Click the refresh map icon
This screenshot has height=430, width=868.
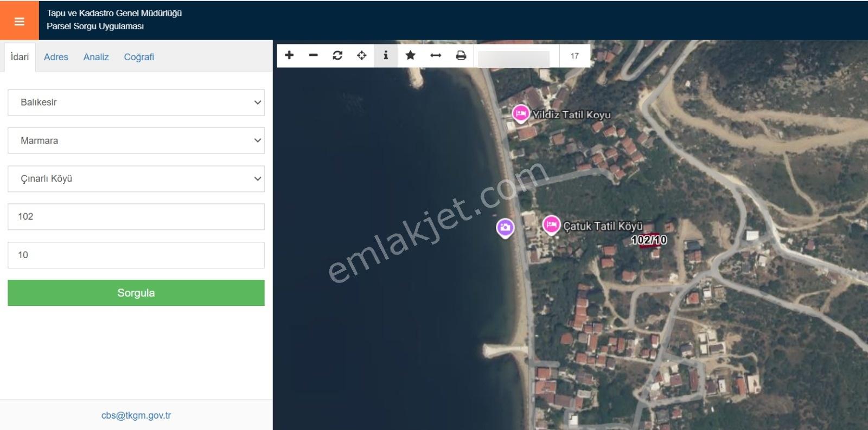(x=337, y=55)
